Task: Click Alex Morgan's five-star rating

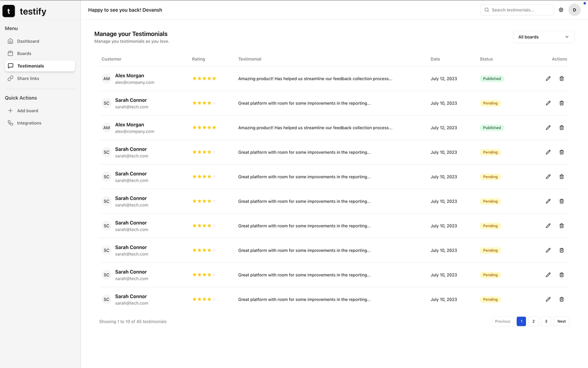Action: (204, 79)
